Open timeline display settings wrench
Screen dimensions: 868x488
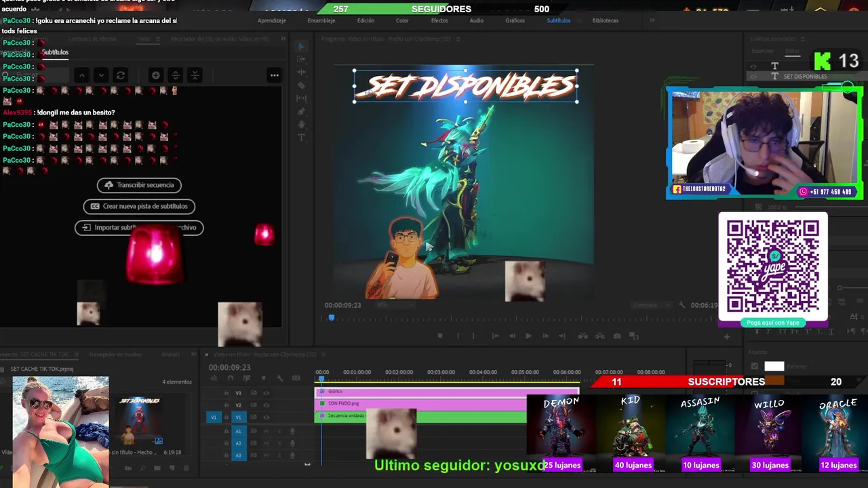pyautogui.click(x=279, y=378)
